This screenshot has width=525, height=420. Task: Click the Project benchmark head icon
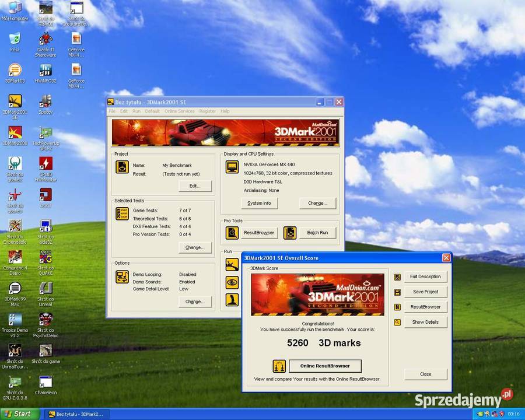click(122, 167)
